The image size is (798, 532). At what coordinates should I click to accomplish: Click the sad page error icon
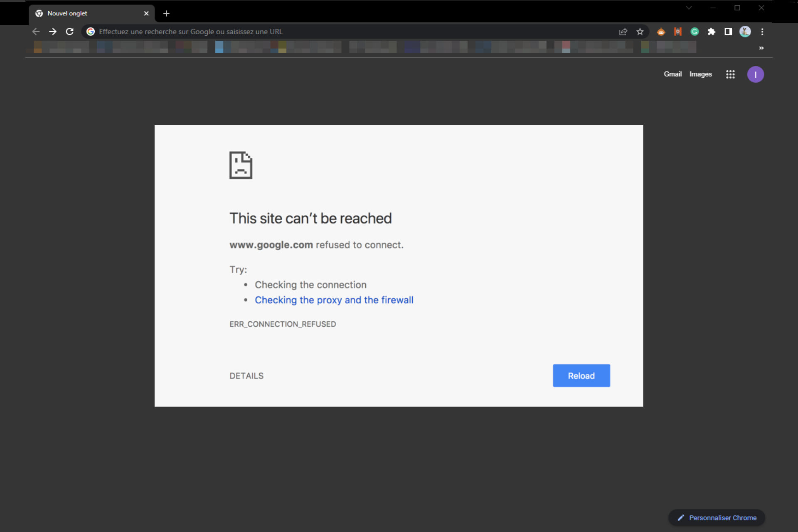[x=241, y=165]
